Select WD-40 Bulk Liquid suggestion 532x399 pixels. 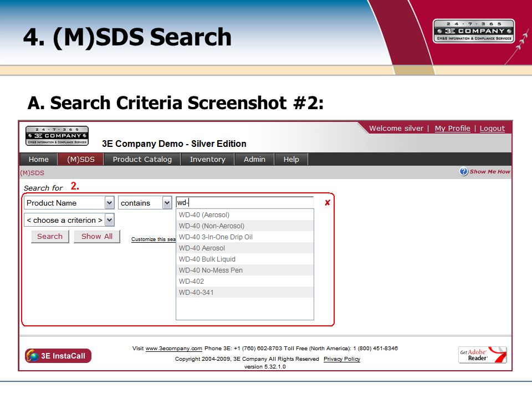point(244,259)
